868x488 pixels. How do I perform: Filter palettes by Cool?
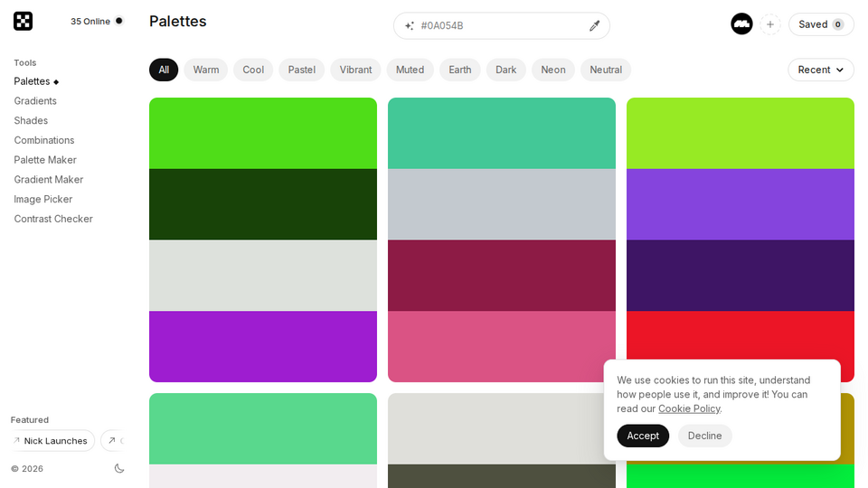(x=253, y=70)
